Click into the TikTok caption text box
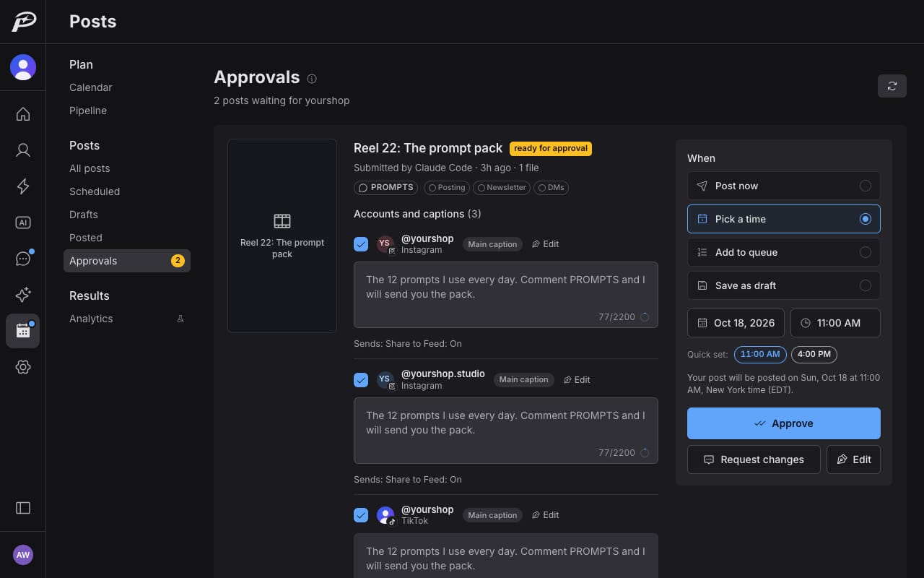 tap(506, 556)
